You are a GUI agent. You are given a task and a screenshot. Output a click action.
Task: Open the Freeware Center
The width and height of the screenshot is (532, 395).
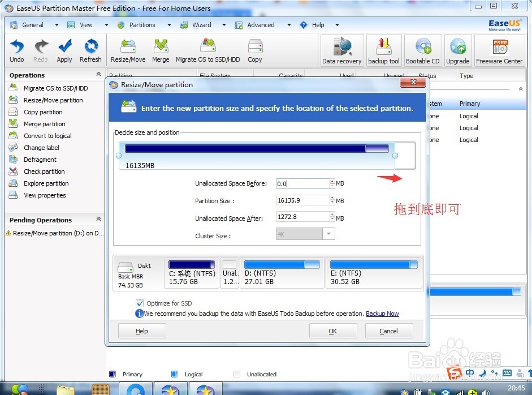click(499, 50)
